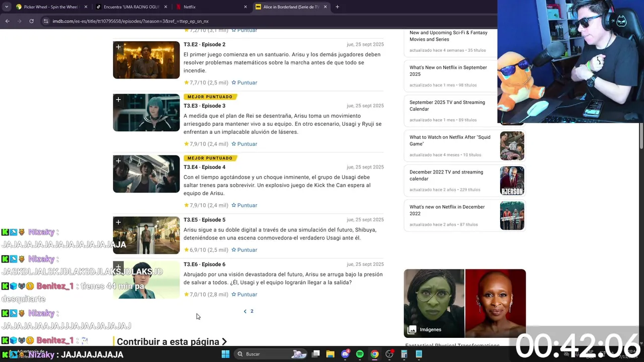Open December 2022 calendar poster thumbnail
The image size is (644, 362).
pos(512,180)
